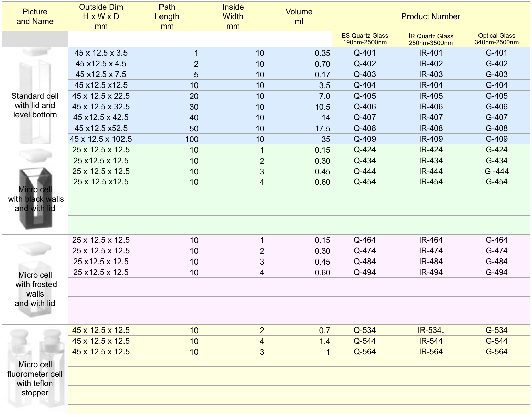Select the Product Number header cell
This screenshot has width=532, height=417.
click(430, 16)
